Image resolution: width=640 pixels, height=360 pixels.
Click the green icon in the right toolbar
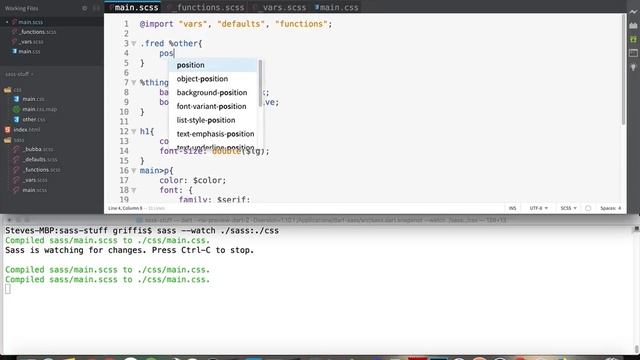pyautogui.click(x=633, y=39)
